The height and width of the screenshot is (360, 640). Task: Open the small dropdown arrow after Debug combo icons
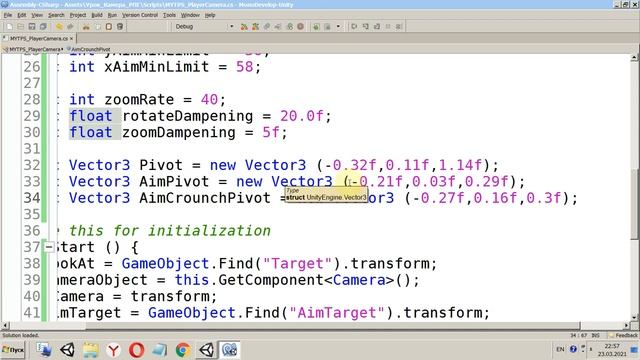[x=338, y=27]
